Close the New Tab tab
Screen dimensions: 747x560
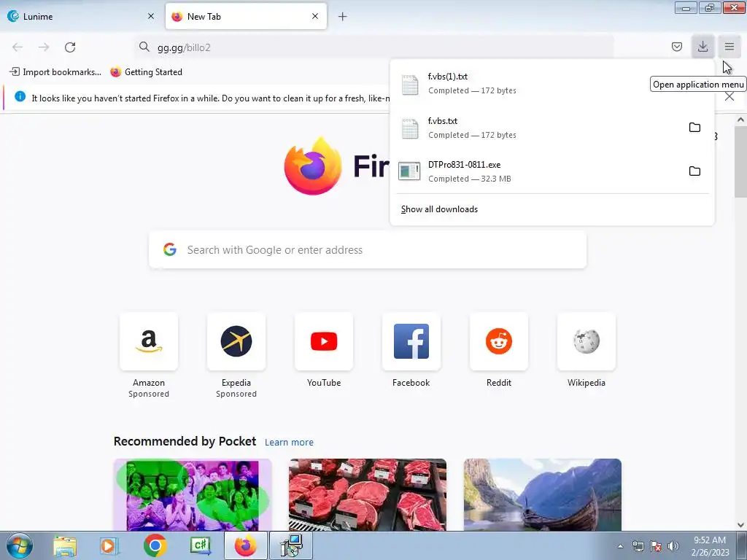[315, 16]
